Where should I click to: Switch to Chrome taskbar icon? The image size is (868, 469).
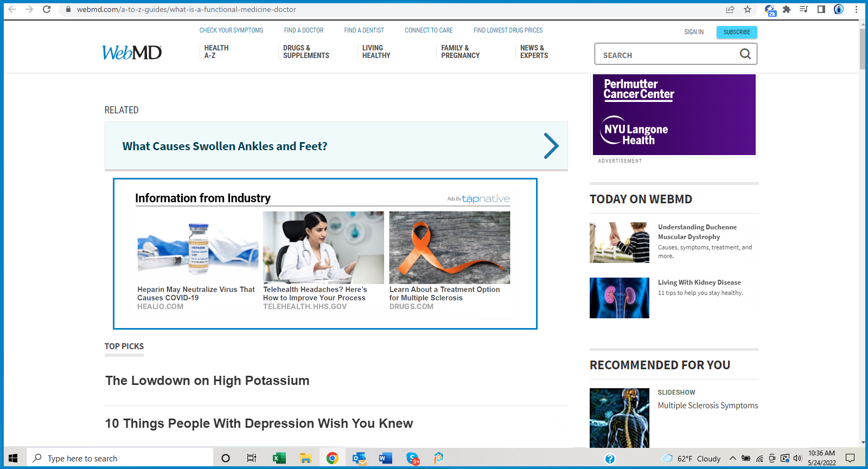tap(332, 458)
